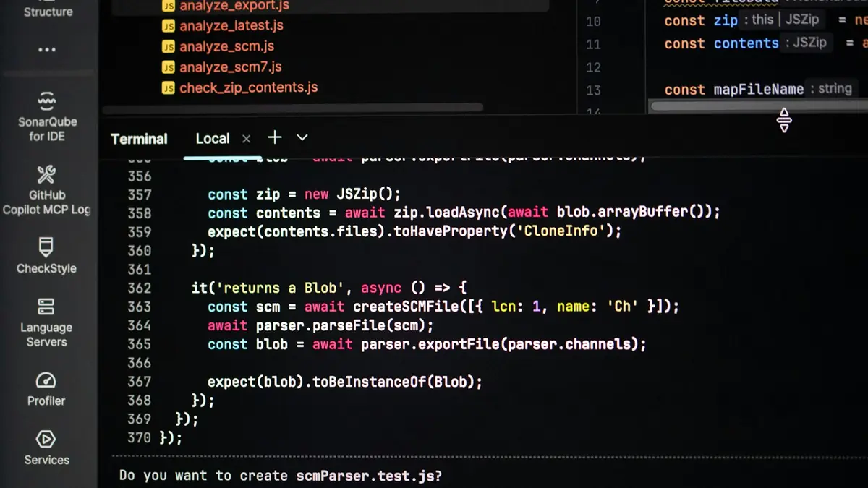Open the SonarQube for IDE tool window
The width and height of the screenshot is (868, 488).
(47, 116)
